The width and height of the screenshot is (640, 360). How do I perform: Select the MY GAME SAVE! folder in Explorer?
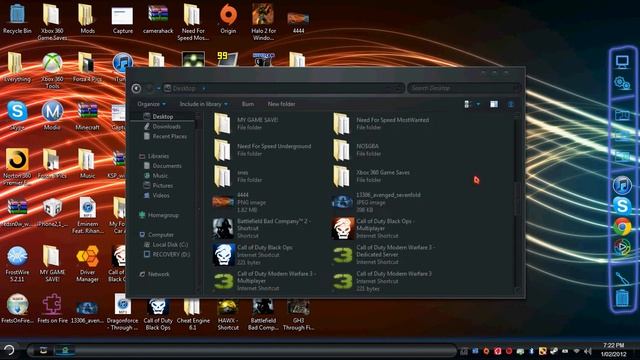[x=247, y=123]
